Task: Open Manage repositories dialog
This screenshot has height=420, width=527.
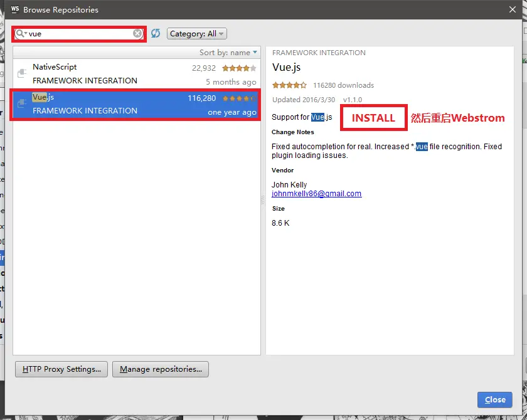Action: click(161, 369)
